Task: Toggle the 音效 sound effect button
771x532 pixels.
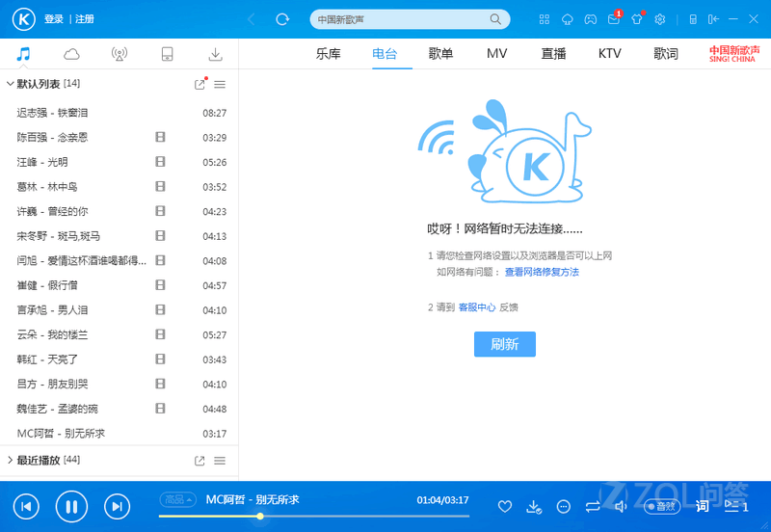Action: coord(662,506)
